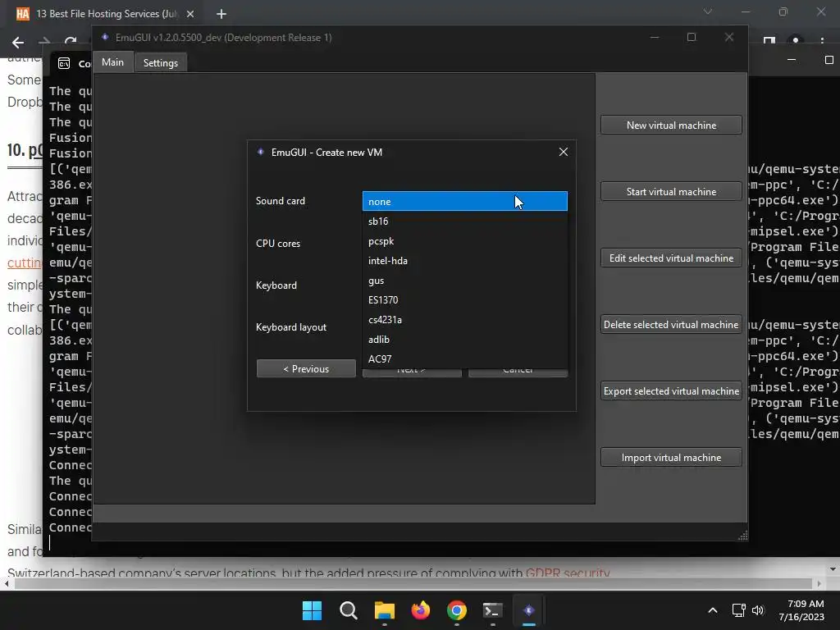840x630 pixels.
Task: Select 'none' in the sound card list
Action: pyautogui.click(x=464, y=202)
